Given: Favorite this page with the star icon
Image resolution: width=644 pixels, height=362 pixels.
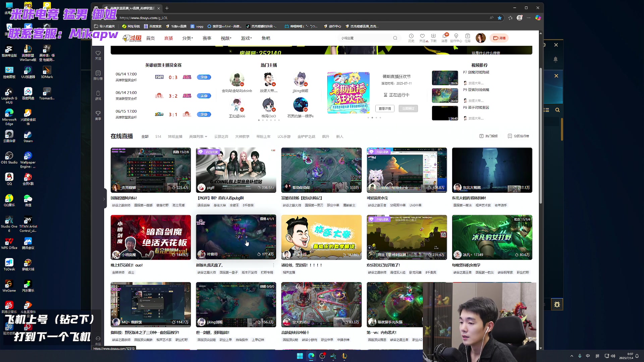Looking at the screenshot, I should [x=500, y=18].
